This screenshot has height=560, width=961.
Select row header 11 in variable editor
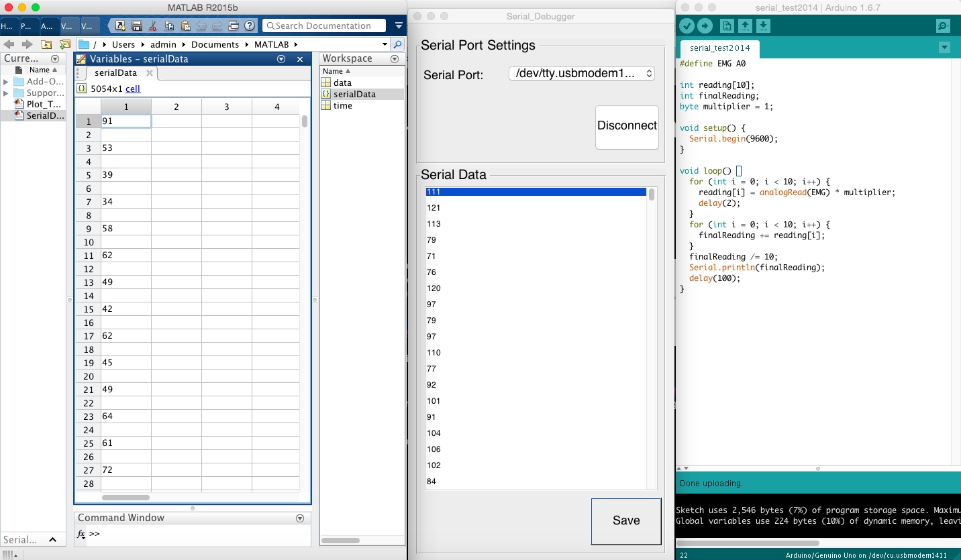point(88,255)
